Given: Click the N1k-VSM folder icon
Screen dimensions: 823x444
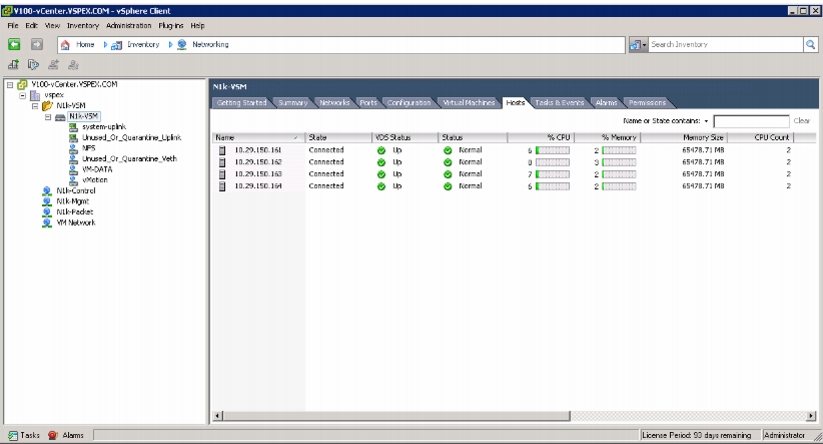Looking at the screenshot, I should click(x=47, y=105).
